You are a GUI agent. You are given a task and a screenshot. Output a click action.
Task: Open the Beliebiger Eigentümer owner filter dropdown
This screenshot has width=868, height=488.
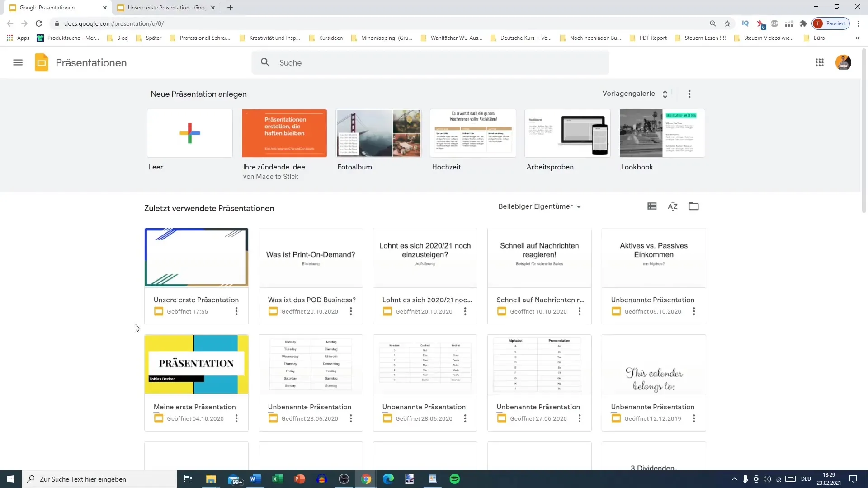540,206
